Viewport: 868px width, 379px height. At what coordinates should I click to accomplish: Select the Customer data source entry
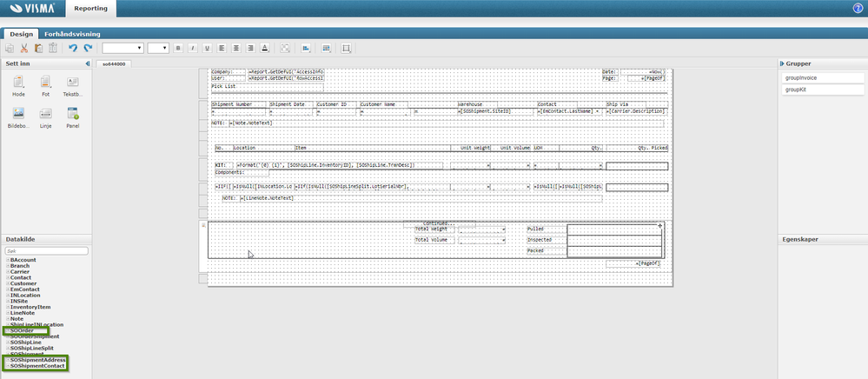coord(23,283)
